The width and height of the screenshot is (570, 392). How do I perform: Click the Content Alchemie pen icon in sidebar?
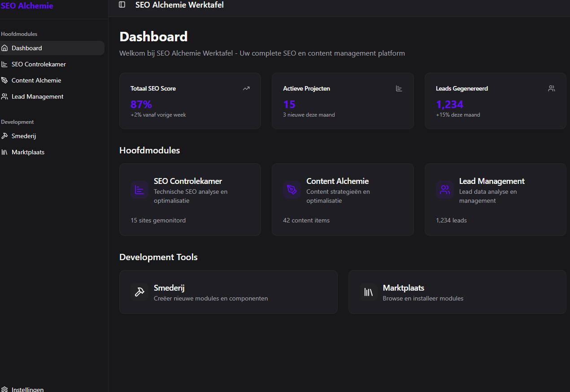pos(4,80)
